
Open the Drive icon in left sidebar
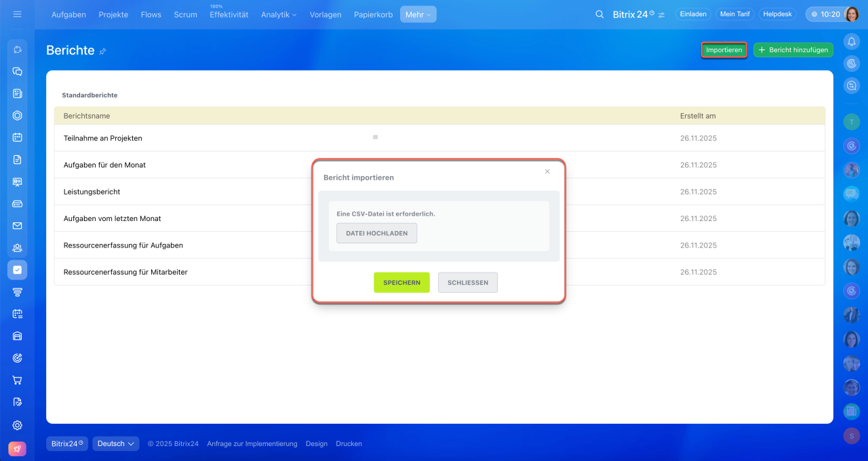tap(18, 203)
